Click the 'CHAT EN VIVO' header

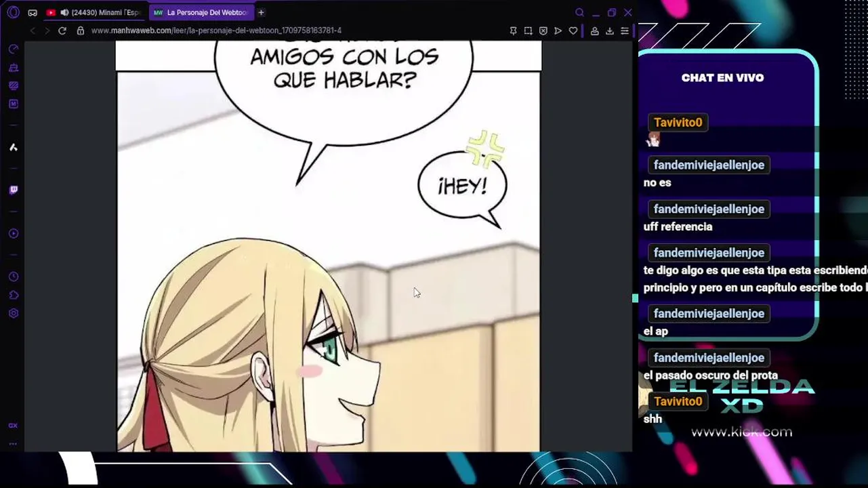[722, 78]
